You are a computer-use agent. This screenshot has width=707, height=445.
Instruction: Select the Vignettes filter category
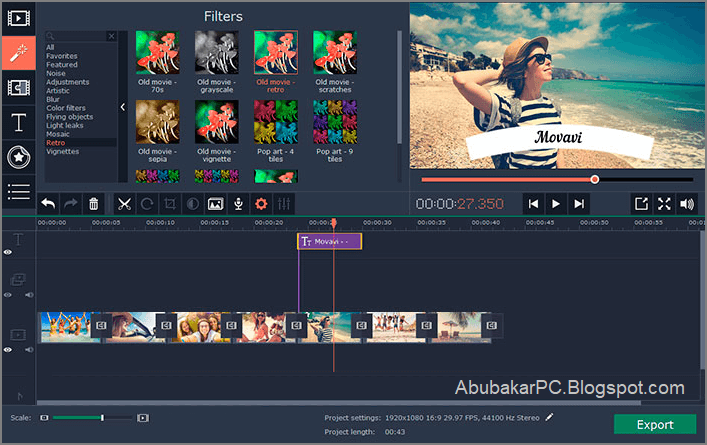coord(63,151)
